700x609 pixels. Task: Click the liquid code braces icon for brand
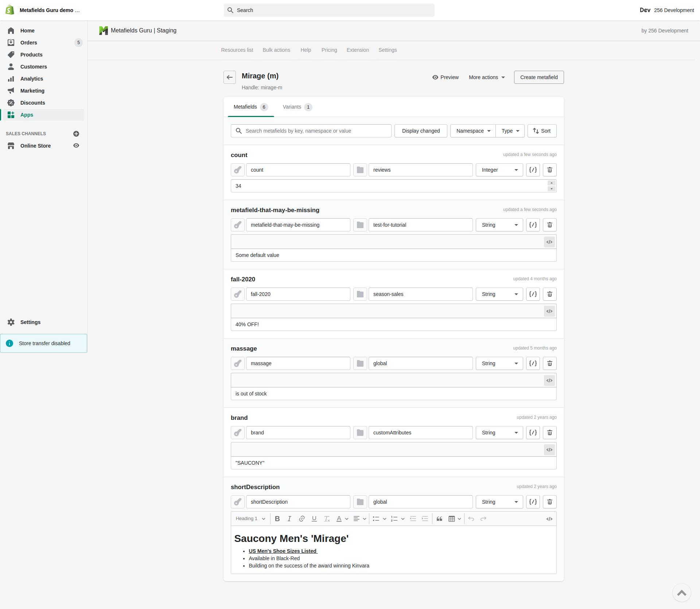pos(533,433)
